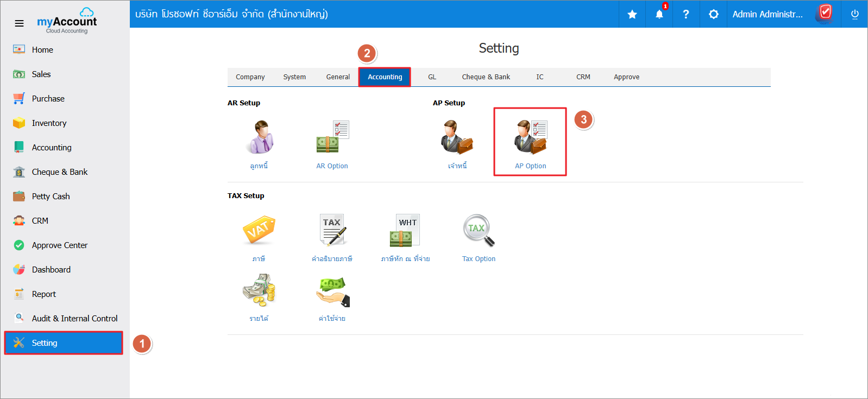This screenshot has height=399, width=868.
Task: Click the power logout icon
Action: (854, 14)
